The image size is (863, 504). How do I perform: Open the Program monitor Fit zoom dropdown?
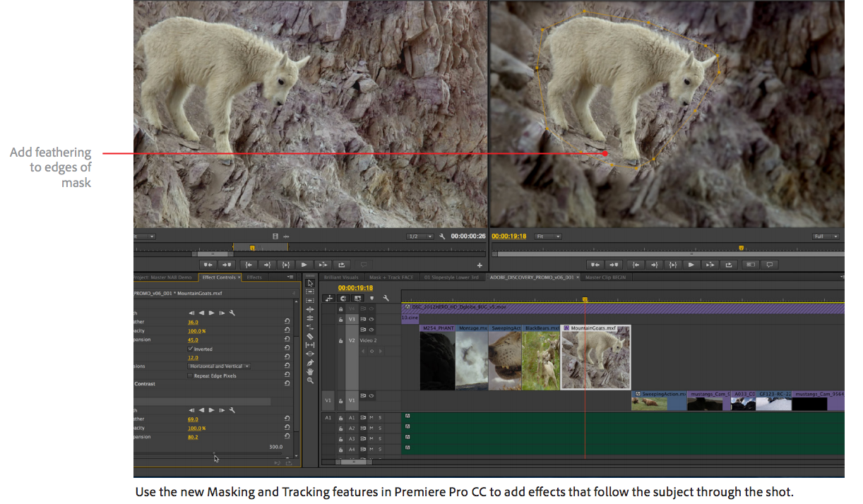click(x=547, y=236)
